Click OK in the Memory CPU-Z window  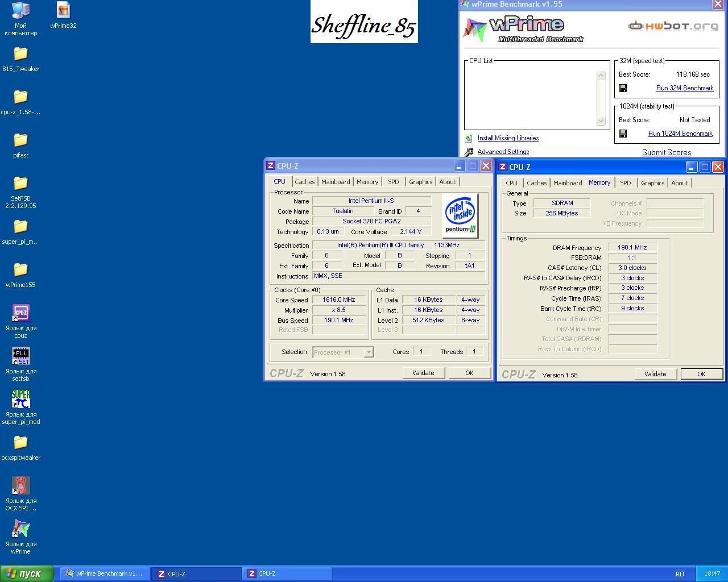pos(701,374)
